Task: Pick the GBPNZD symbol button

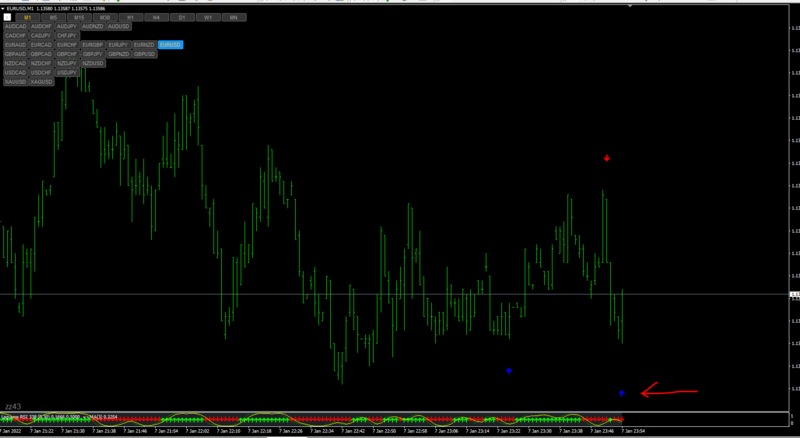Action: [118, 54]
